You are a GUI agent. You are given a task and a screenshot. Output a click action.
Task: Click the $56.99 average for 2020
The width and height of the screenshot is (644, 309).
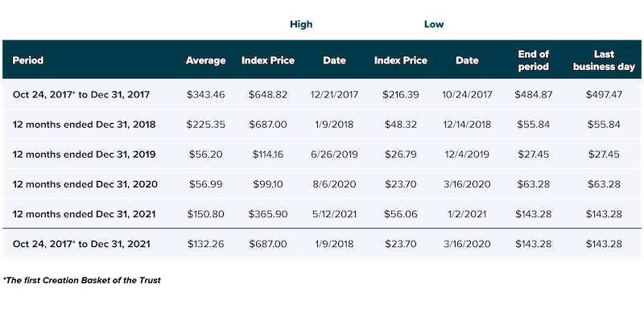[205, 184]
